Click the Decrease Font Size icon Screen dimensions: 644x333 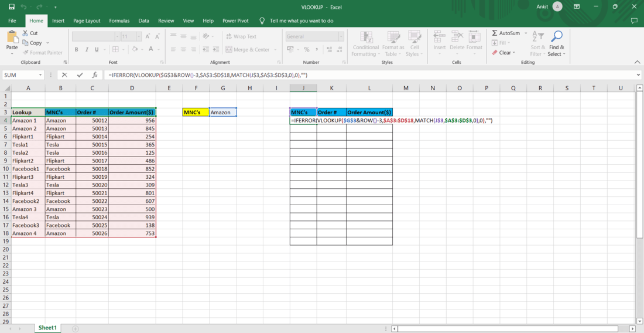(x=157, y=36)
